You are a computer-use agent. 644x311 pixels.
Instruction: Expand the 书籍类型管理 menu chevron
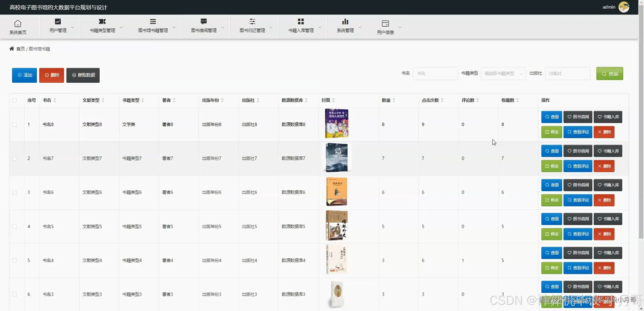121,27
